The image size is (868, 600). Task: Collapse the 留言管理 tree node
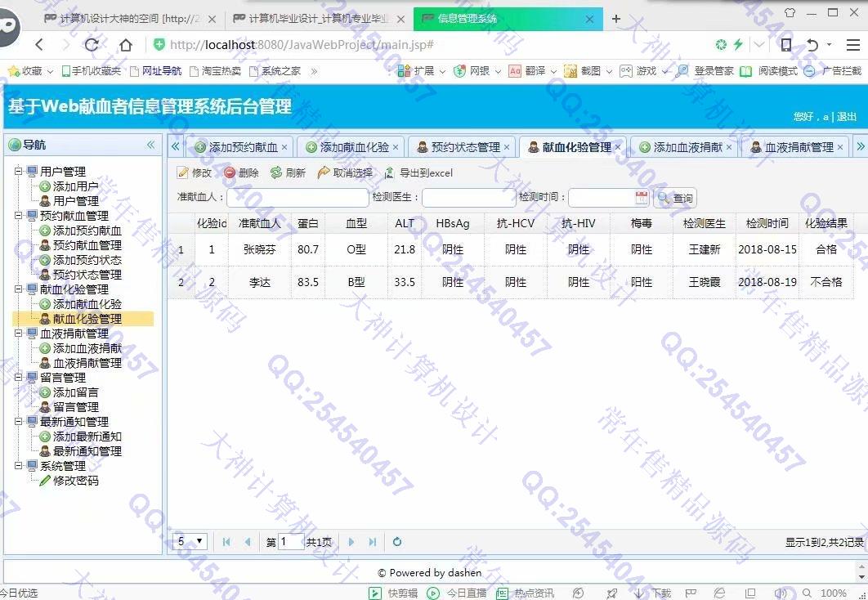[x=18, y=378]
